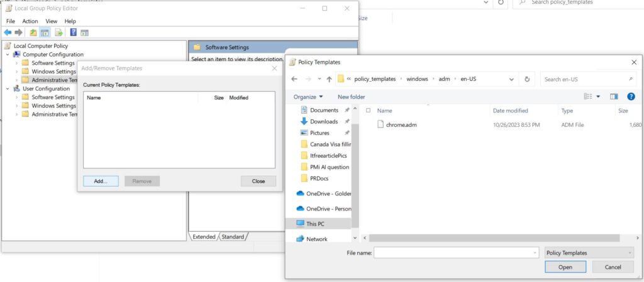Viewport: 644px width, 282px height.
Task: Click the windows breadcrumb segment
Action: 417,79
